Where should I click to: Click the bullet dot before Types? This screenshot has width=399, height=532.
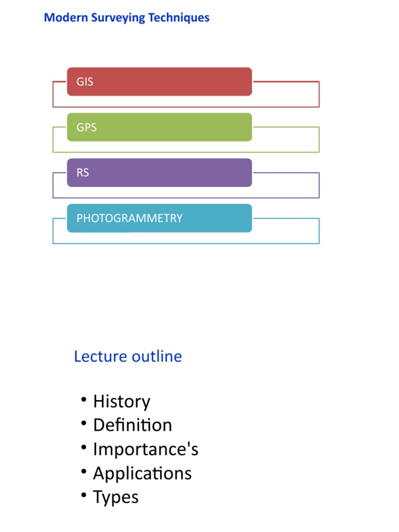coord(84,495)
